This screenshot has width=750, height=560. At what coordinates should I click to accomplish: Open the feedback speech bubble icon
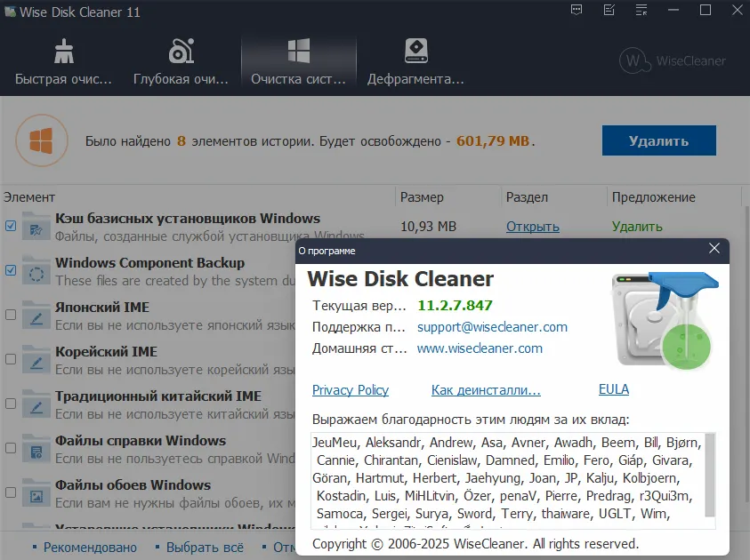[577, 11]
